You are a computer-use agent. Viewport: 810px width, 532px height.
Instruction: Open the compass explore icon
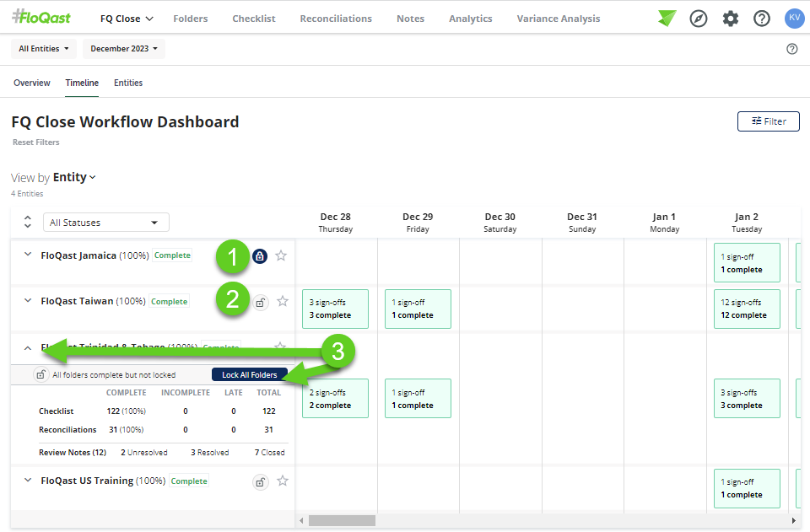click(699, 19)
